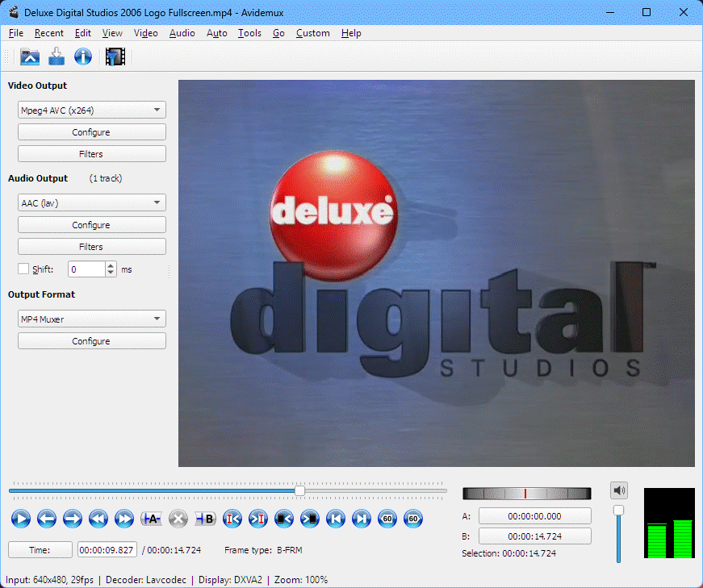This screenshot has width=703, height=588.
Task: Click 'Zoom: 100%' in status bar
Action: 301,579
